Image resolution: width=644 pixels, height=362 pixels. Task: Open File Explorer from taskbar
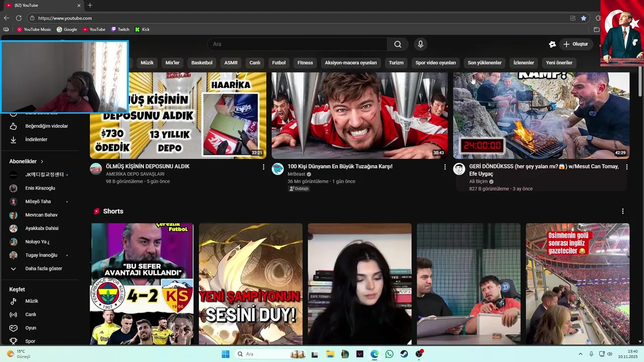(x=330, y=354)
